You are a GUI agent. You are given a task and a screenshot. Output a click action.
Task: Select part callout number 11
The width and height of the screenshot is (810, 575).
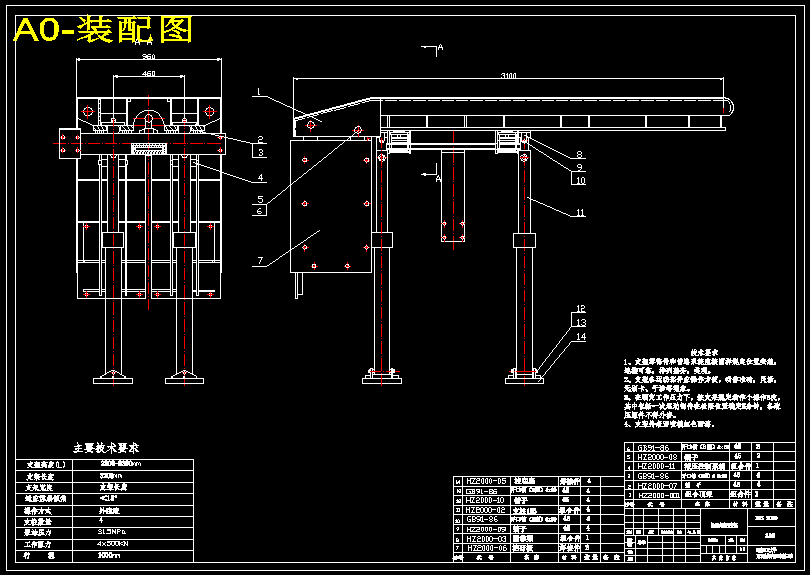(x=580, y=212)
